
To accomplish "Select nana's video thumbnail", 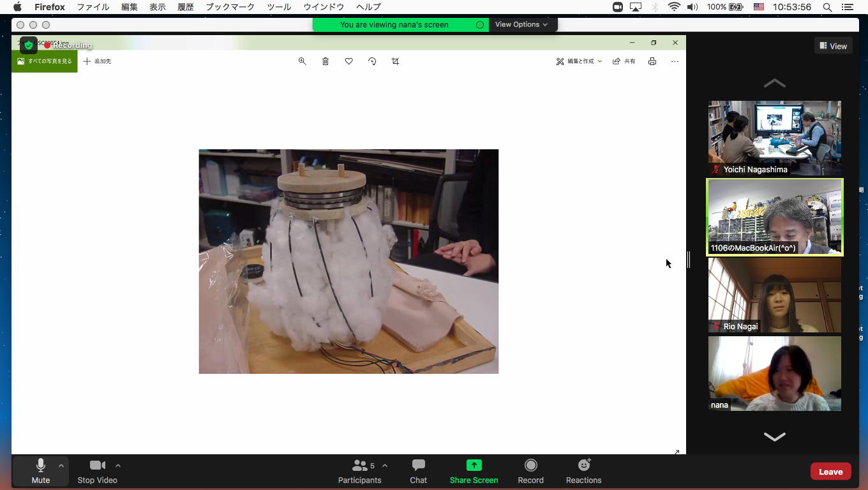I will click(775, 374).
